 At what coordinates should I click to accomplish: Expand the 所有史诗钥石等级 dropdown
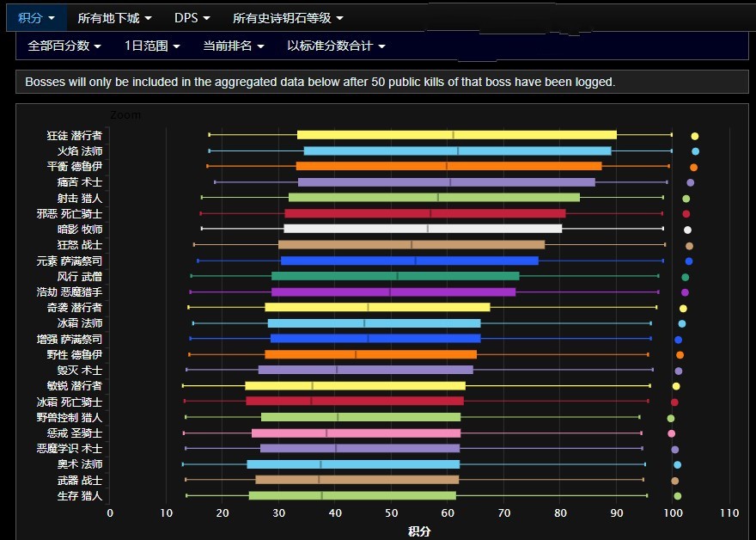coord(288,17)
